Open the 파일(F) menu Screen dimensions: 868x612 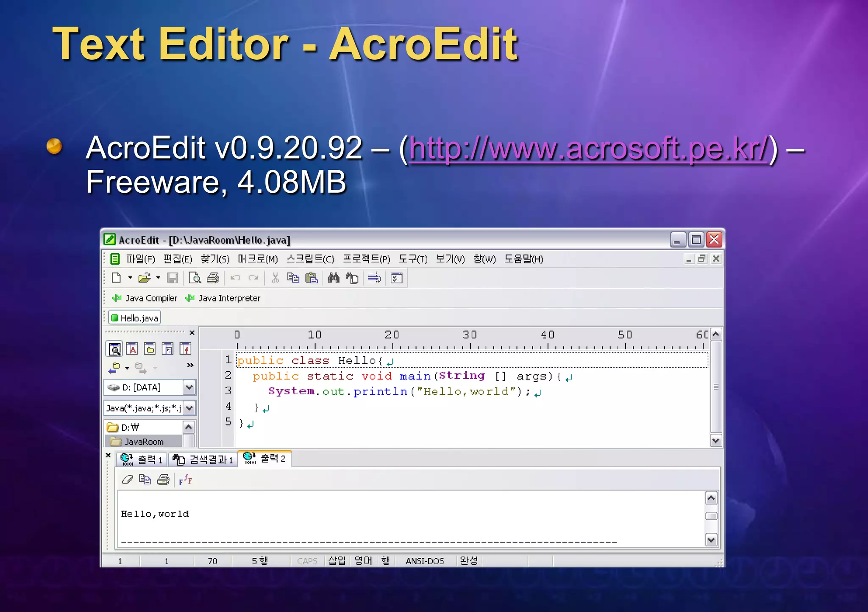140,259
